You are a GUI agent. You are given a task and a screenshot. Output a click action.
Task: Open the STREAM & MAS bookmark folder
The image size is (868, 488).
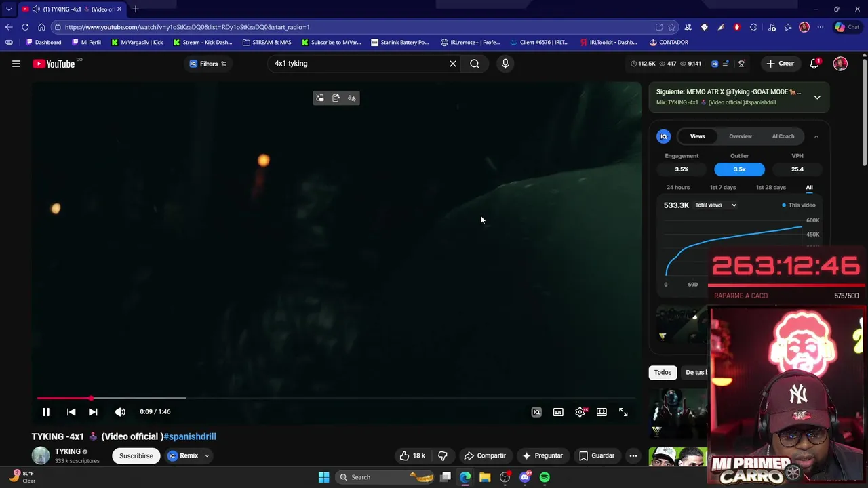click(x=267, y=42)
